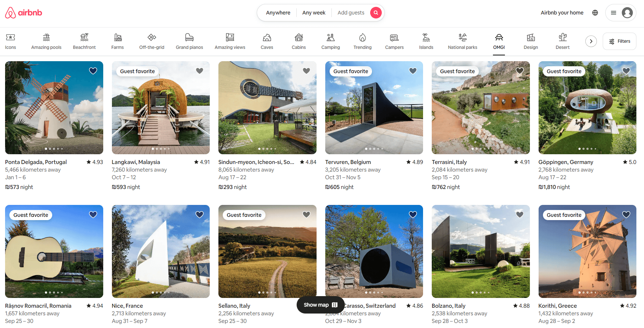
Task: Save the Langkawi, Malaysia listing to wishlist
Action: [x=200, y=71]
